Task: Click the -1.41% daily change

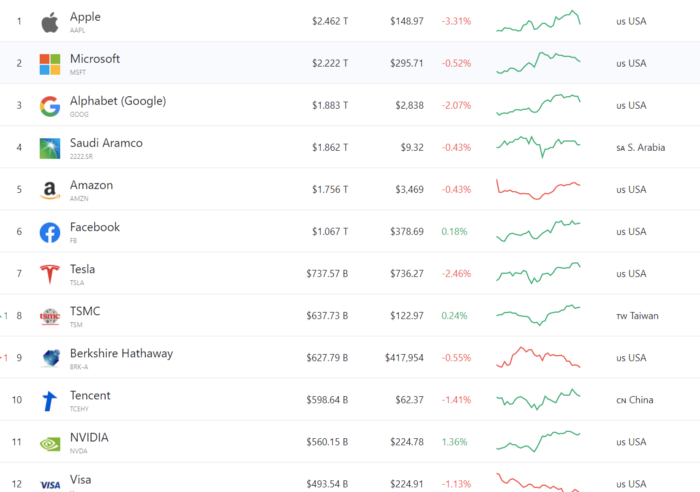Action: coord(456,400)
